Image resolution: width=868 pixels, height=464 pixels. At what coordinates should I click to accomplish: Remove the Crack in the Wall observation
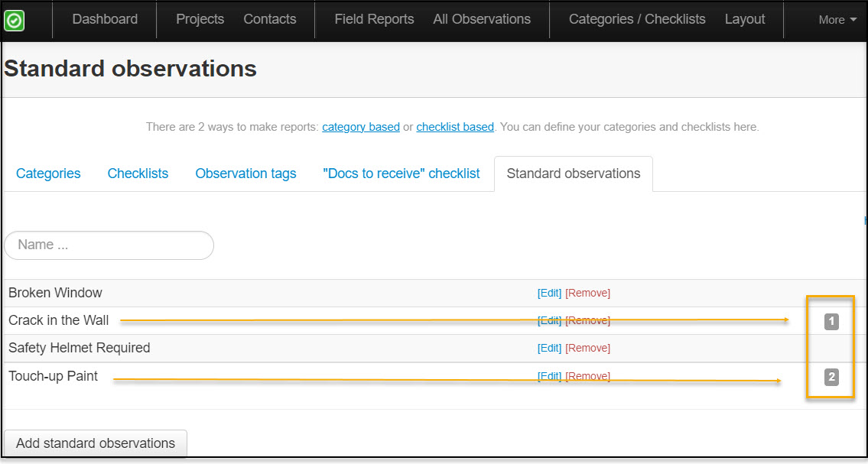point(587,320)
